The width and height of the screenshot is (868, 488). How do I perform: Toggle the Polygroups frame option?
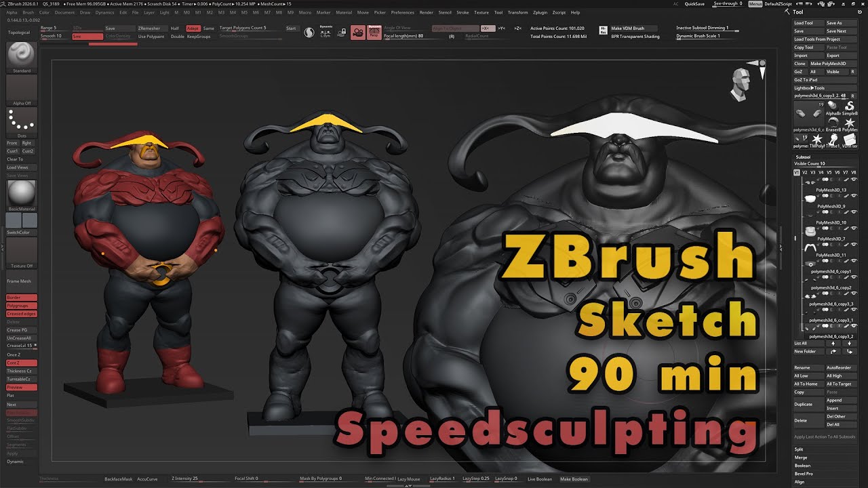(x=21, y=306)
